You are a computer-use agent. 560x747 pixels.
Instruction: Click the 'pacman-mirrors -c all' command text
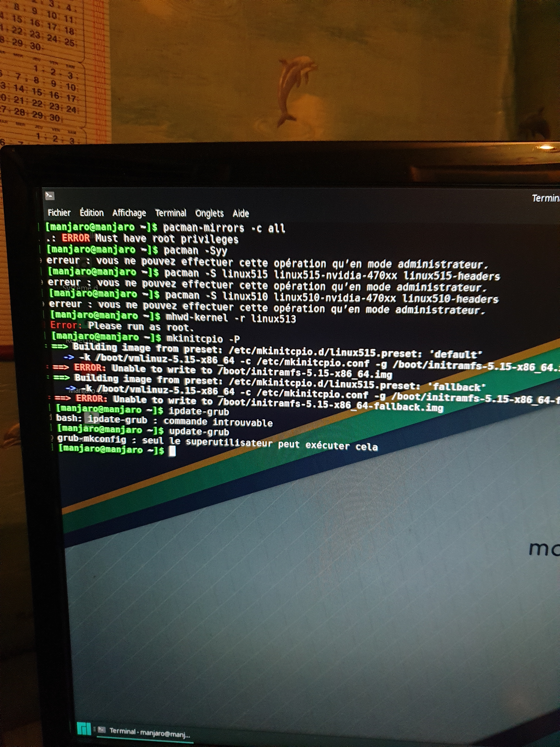coord(224,228)
